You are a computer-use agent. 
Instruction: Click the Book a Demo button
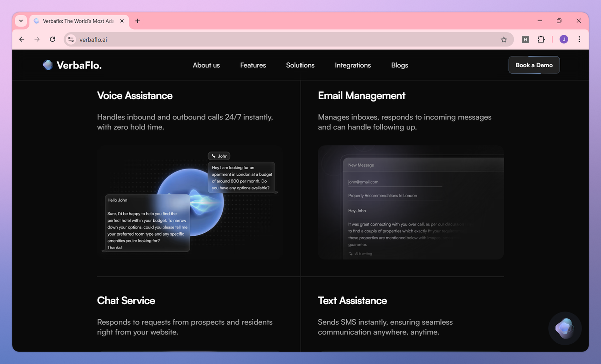click(x=534, y=65)
